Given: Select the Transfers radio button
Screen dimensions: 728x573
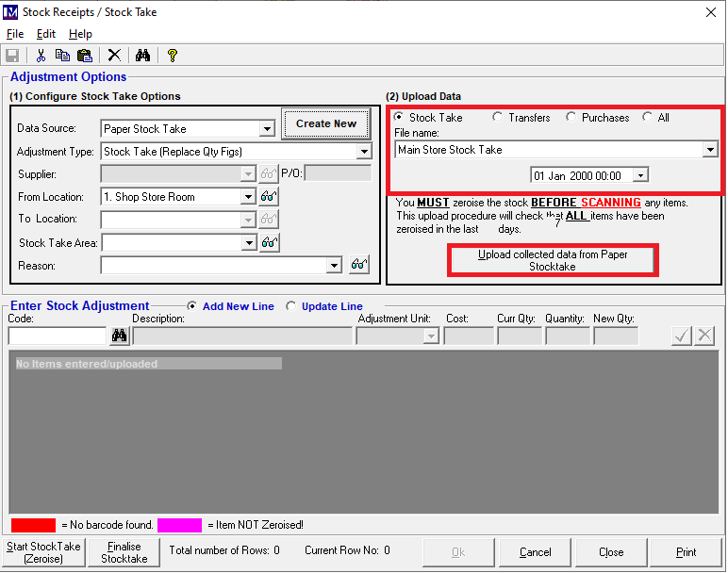Looking at the screenshot, I should pos(497,117).
